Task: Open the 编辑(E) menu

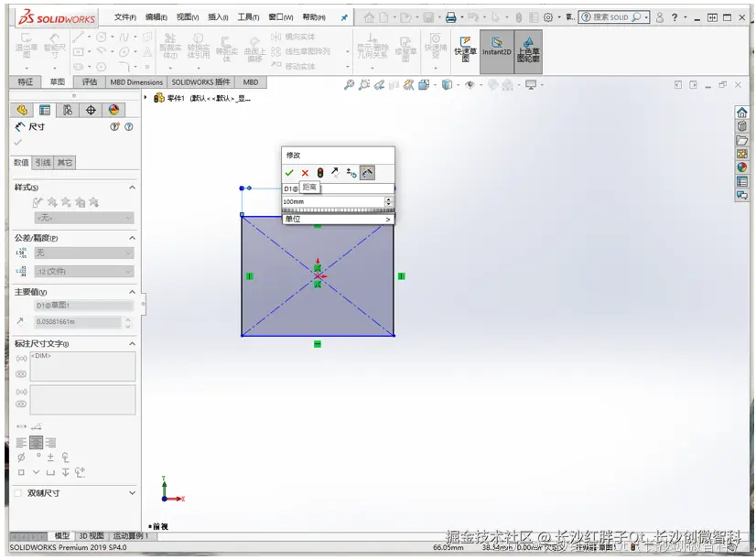Action: [157, 17]
